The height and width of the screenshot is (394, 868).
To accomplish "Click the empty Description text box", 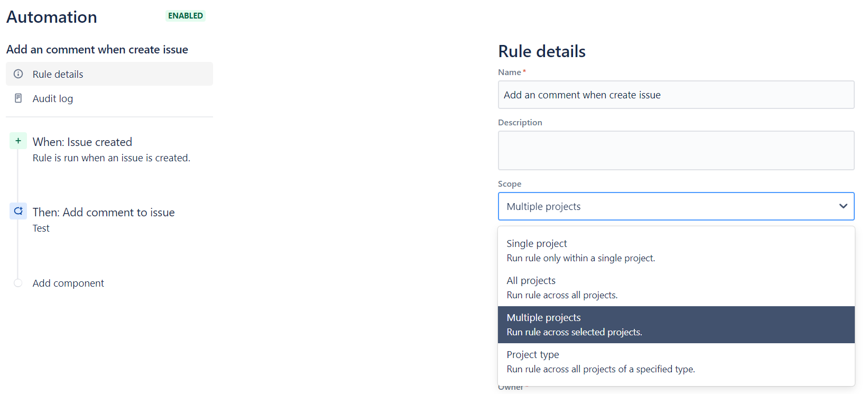I will click(x=676, y=150).
